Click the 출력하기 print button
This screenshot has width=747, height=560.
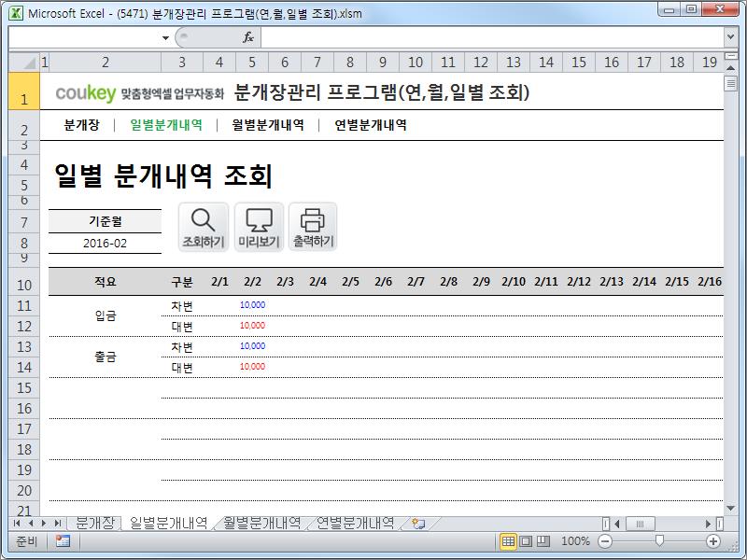pos(313,227)
